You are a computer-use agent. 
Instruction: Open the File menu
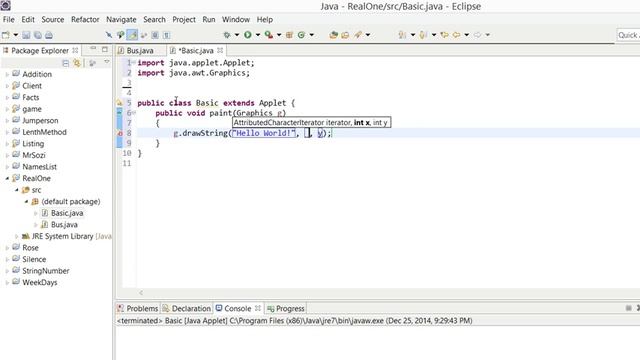pyautogui.click(x=9, y=20)
